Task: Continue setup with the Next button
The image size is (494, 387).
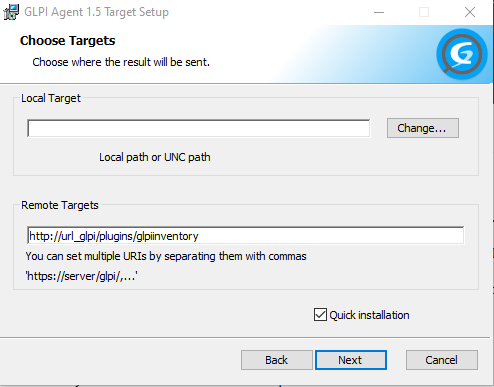Action: click(351, 360)
